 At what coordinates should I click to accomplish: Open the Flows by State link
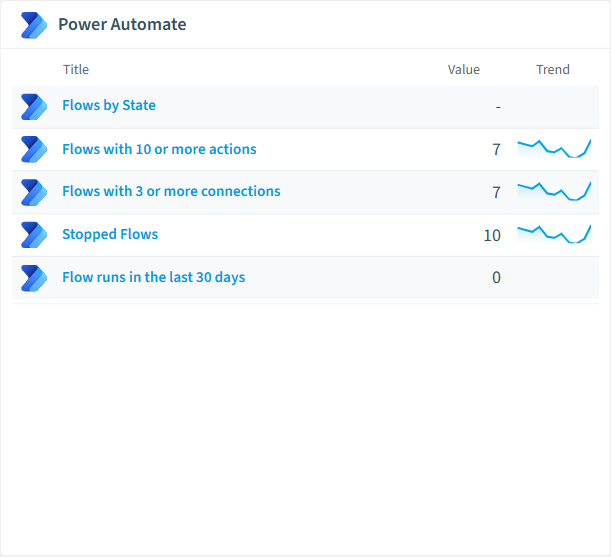coord(109,105)
